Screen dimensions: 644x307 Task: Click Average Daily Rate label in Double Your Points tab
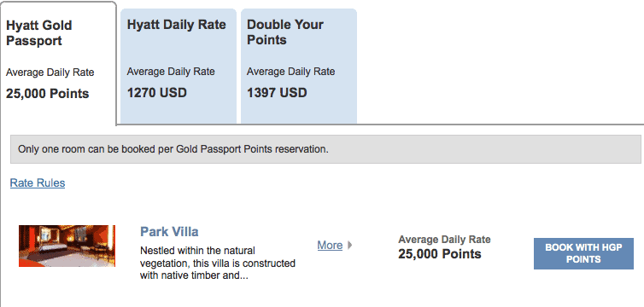click(x=290, y=72)
